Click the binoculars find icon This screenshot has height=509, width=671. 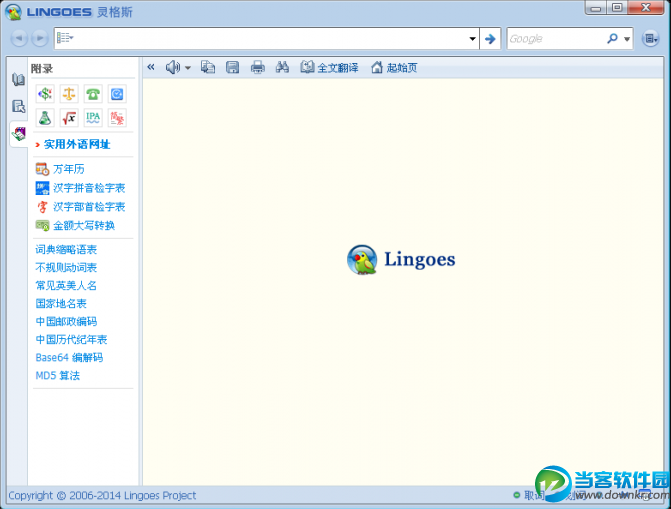(x=282, y=67)
